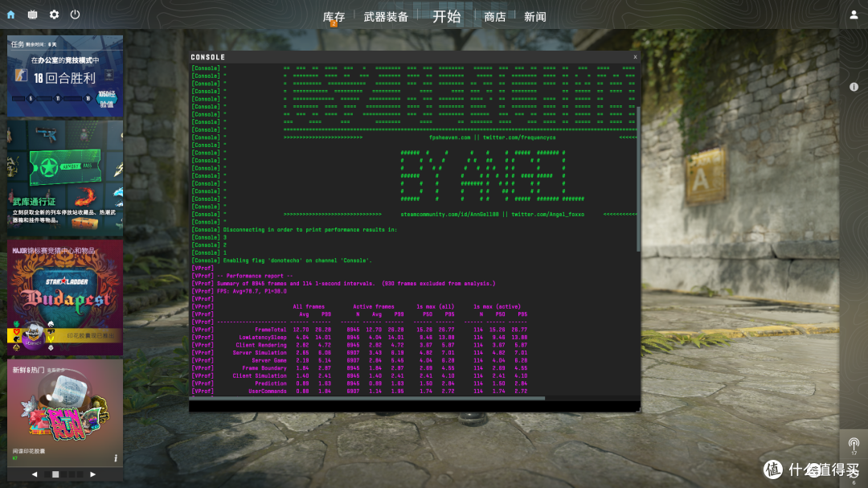Click the view-more link beside 新鲜&热门
Screen dimensions: 868x488
coord(55,370)
